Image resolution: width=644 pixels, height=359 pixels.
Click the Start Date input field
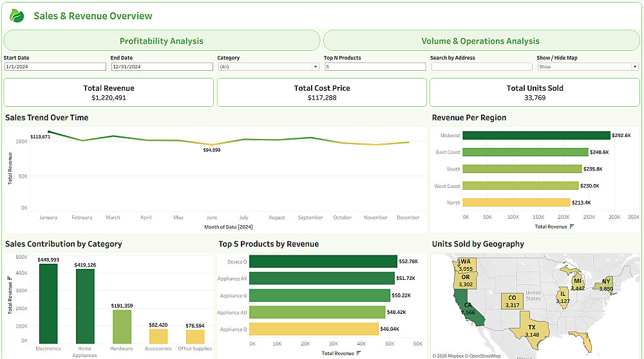click(x=55, y=67)
